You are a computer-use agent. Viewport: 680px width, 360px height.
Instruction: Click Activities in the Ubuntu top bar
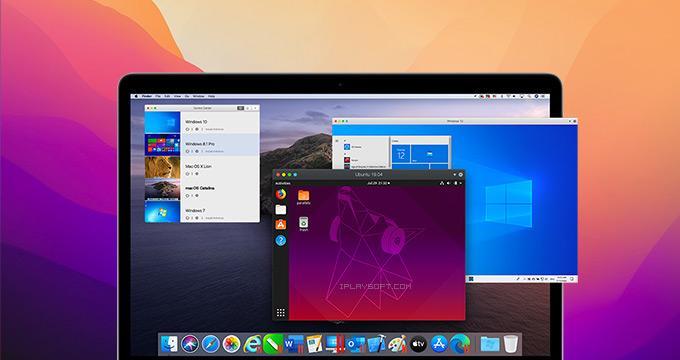click(282, 183)
